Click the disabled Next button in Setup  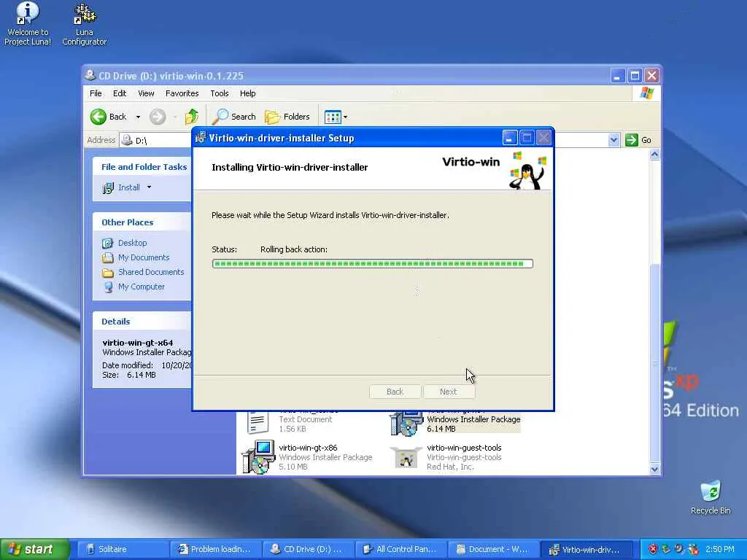449,392
